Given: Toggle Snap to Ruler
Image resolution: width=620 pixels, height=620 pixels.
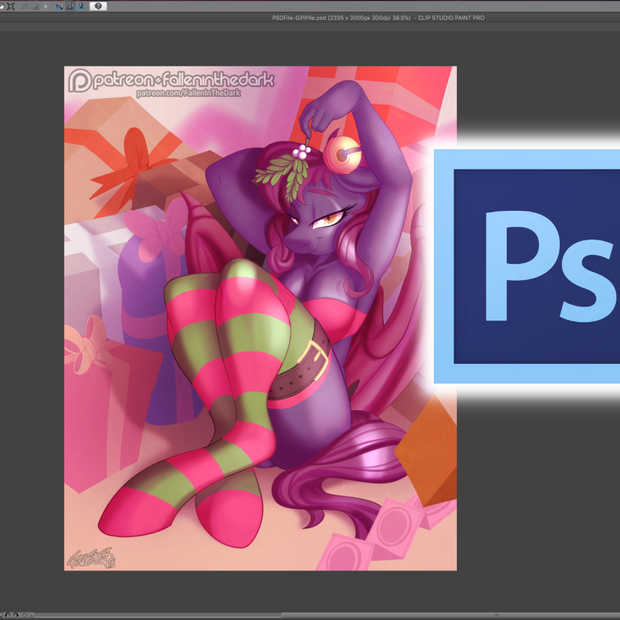Looking at the screenshot, I should click(x=60, y=6).
